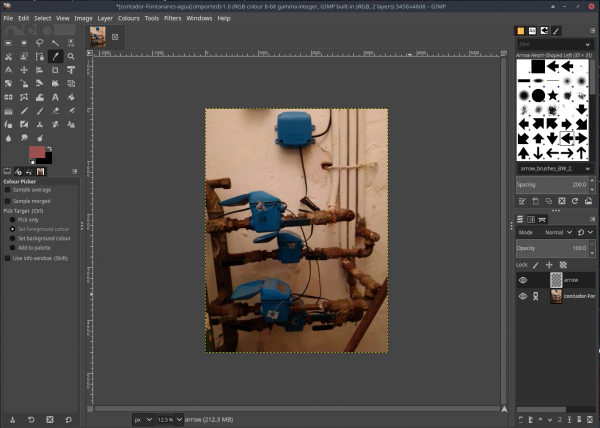
Task: Open the Filters menu
Action: [173, 18]
